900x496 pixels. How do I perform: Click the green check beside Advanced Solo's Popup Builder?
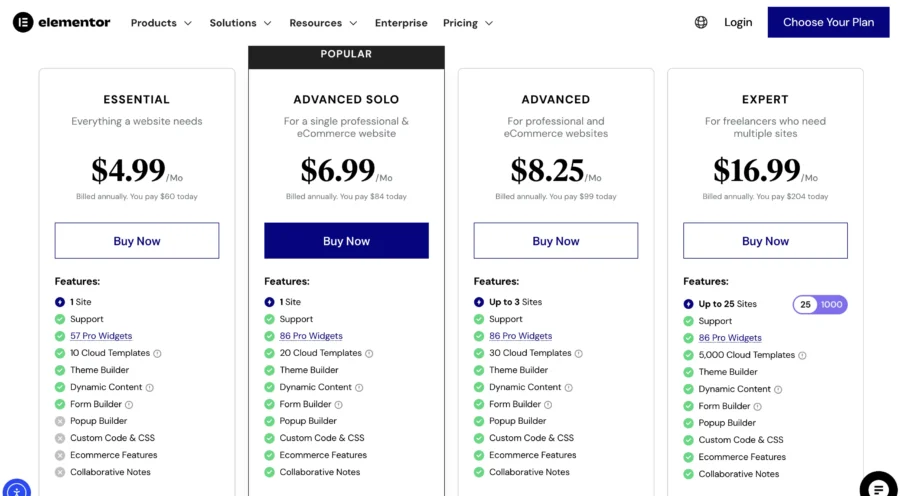coord(269,421)
